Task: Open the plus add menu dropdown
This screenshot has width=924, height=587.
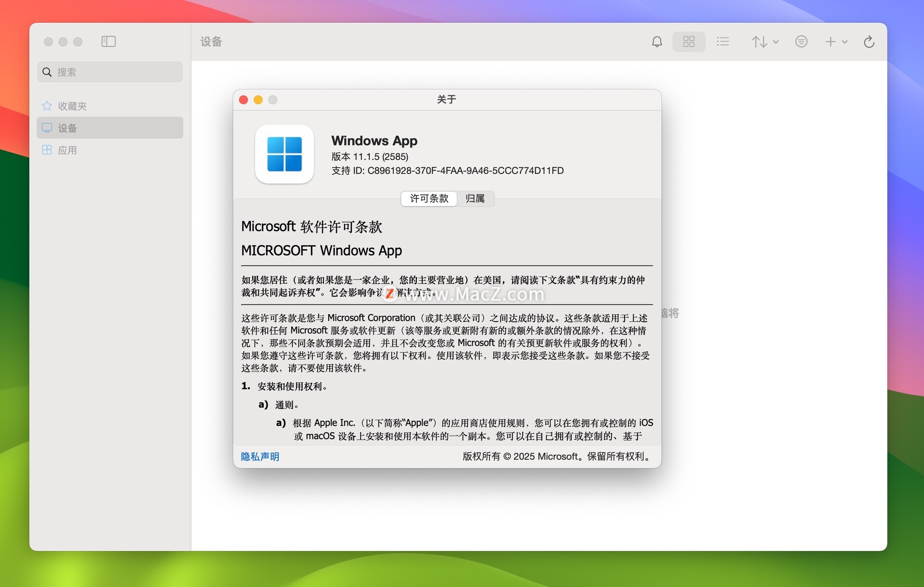Action: pyautogui.click(x=836, y=42)
